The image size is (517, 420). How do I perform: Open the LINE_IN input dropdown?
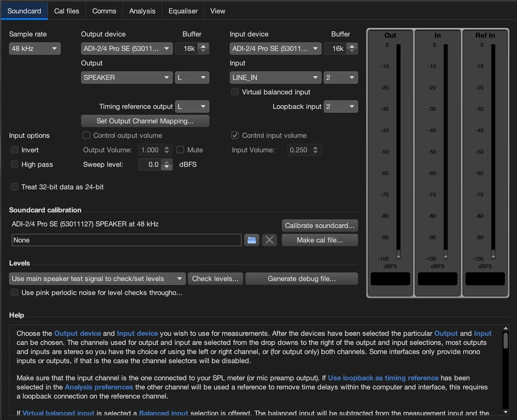pos(275,77)
